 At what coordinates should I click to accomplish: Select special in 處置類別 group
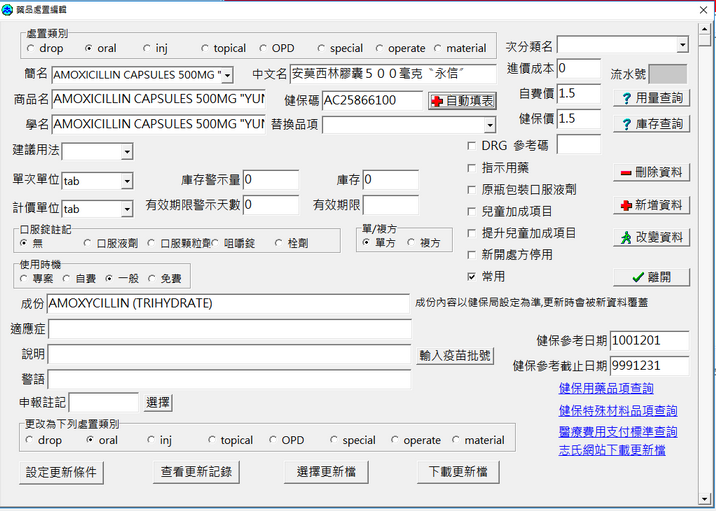[321, 48]
